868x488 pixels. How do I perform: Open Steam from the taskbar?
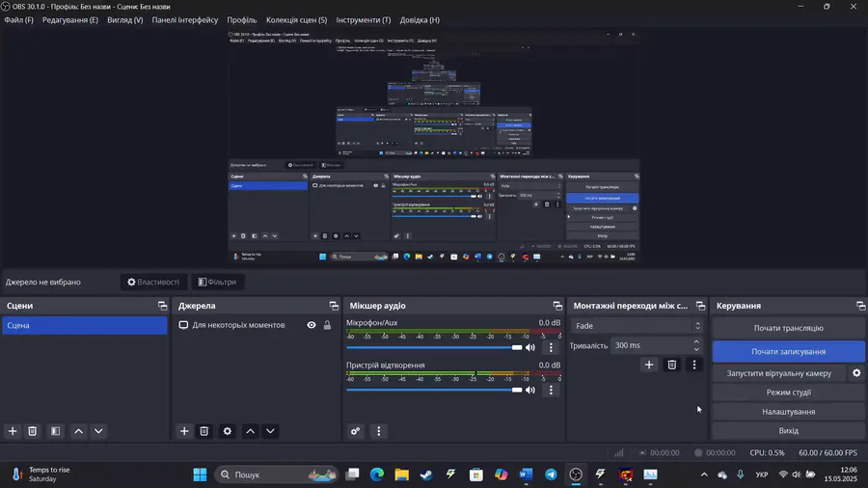(426, 474)
